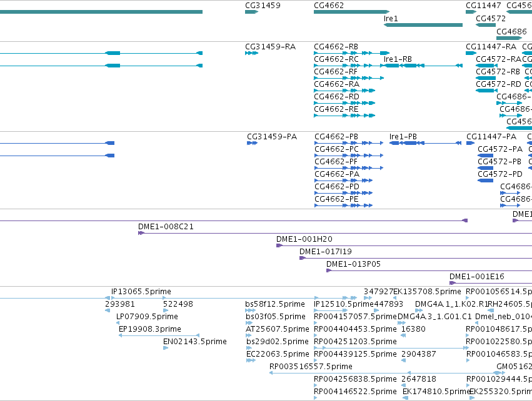Click the CG4572 gene label
The width and height of the screenshot is (532, 401).
(x=491, y=19)
